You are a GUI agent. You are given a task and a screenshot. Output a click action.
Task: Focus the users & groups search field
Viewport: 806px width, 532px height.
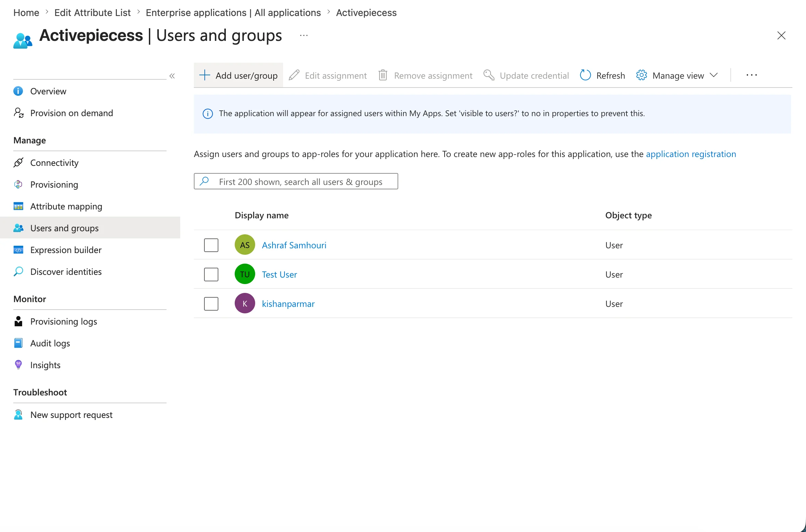[296, 181]
